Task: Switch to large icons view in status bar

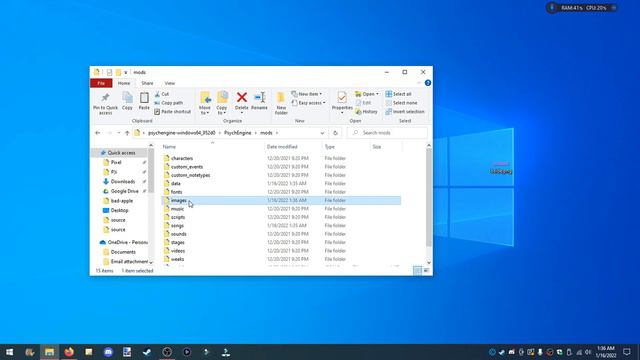Action: [x=426, y=271]
